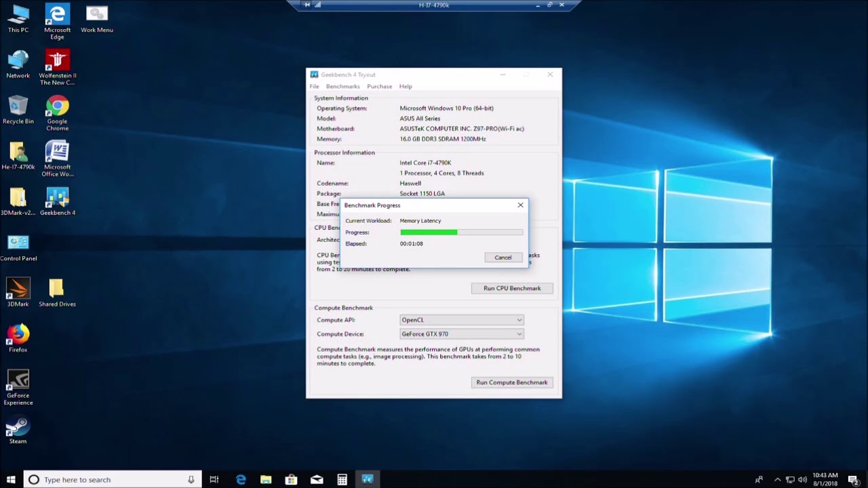868x488 pixels.
Task: Open taskbar clock showing 10:43 AM
Action: [x=825, y=479]
